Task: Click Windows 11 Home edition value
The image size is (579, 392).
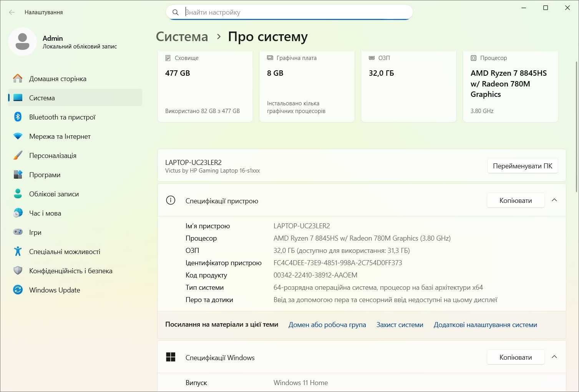Action: pos(301,383)
